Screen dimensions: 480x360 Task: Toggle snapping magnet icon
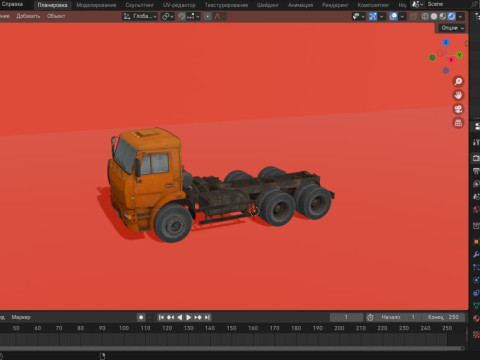181,16
